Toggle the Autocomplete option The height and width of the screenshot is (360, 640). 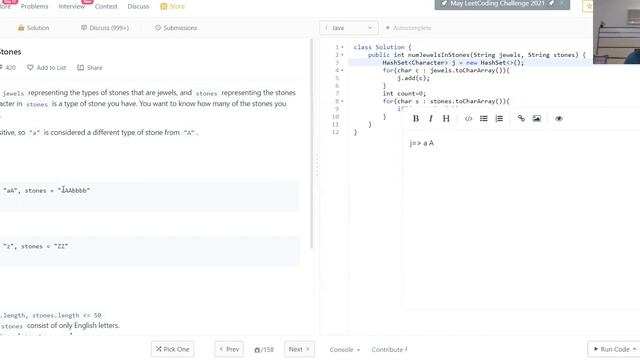tap(409, 28)
